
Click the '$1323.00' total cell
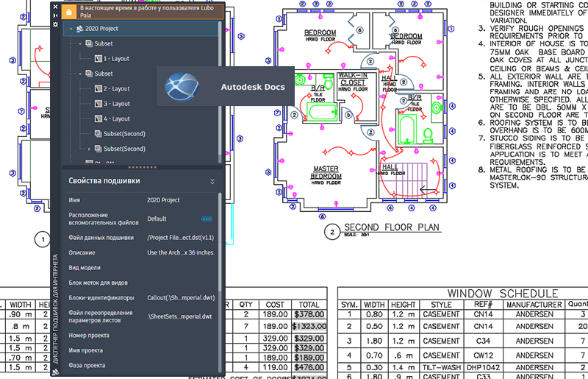click(309, 327)
